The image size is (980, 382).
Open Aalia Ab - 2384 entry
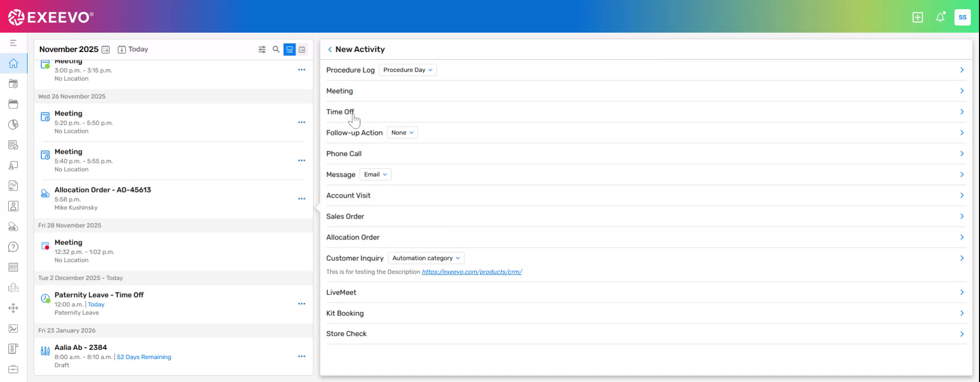coord(174,356)
